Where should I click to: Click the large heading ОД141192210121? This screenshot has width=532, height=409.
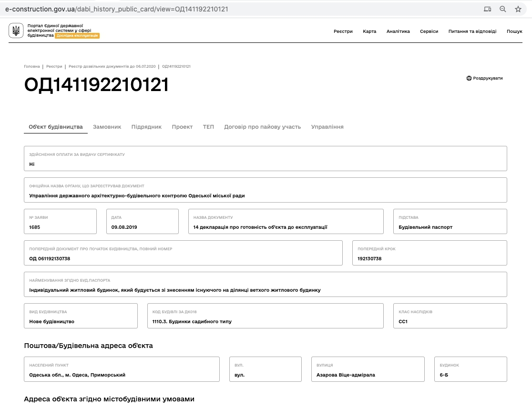tap(96, 84)
